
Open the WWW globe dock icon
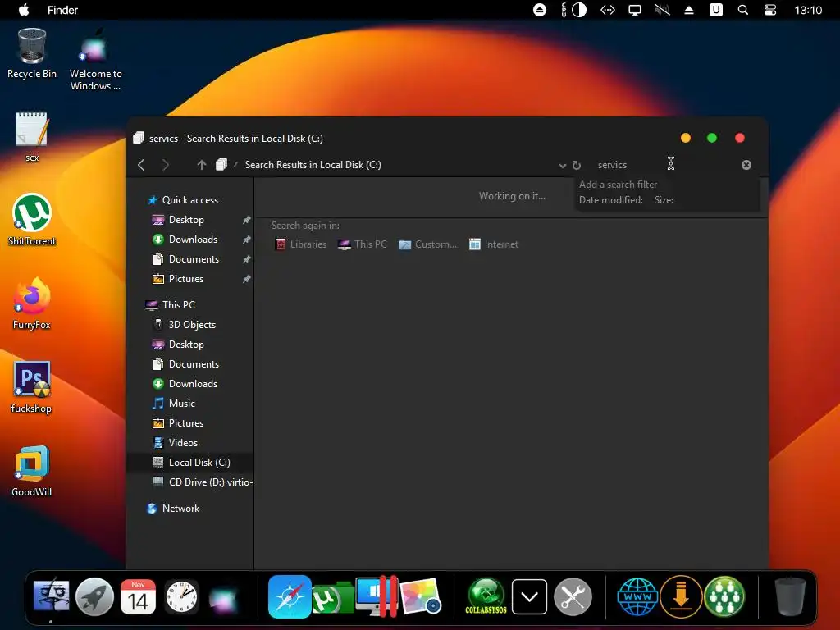637,596
